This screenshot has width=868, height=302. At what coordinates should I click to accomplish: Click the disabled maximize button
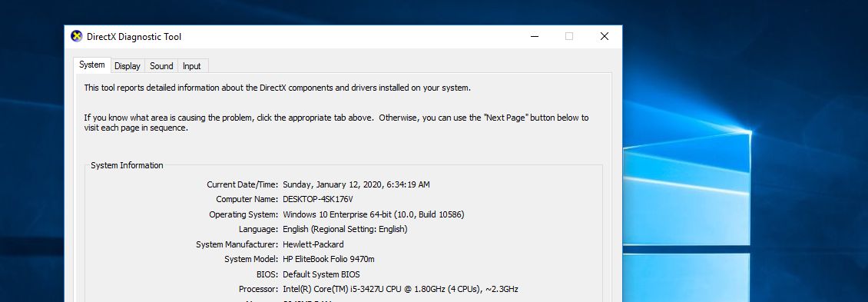[x=569, y=37]
